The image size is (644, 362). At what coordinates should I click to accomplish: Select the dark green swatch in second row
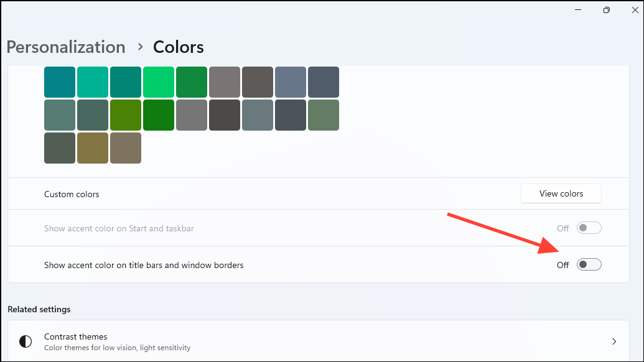(159, 114)
